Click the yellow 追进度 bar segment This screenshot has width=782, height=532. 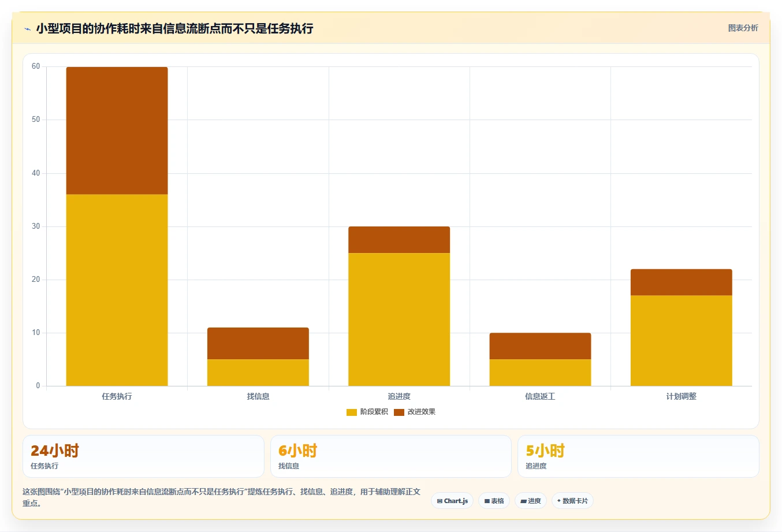click(399, 319)
